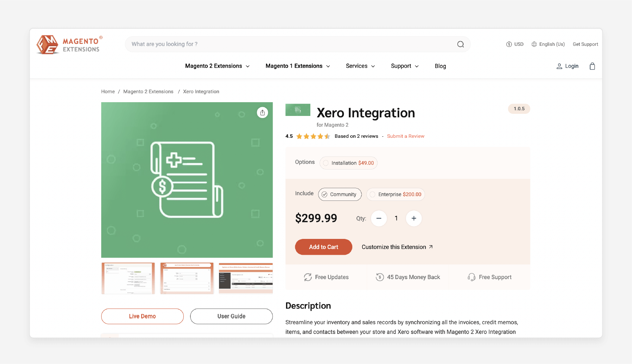
Task: Click the main green product image
Action: tap(187, 180)
